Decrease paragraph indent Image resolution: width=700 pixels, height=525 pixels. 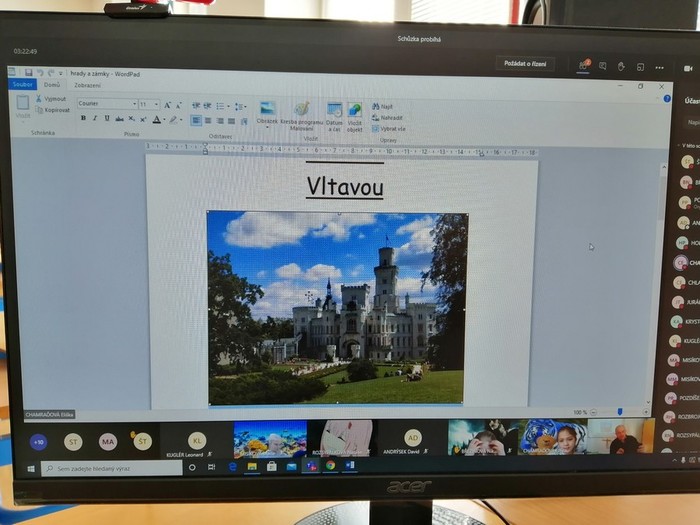click(196, 106)
